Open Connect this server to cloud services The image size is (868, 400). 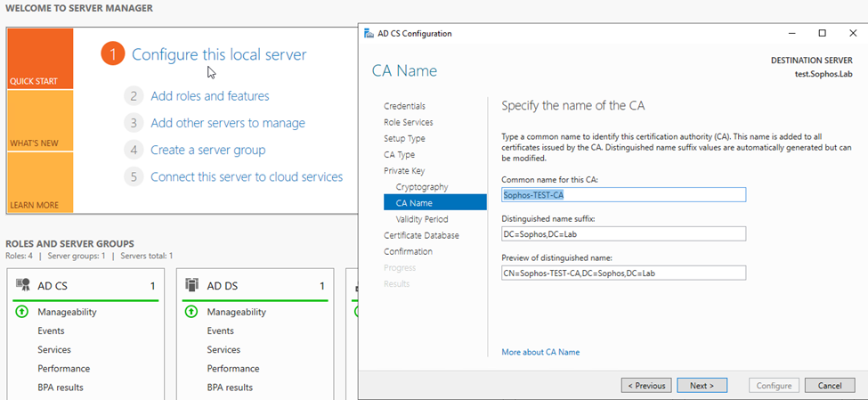point(246,176)
